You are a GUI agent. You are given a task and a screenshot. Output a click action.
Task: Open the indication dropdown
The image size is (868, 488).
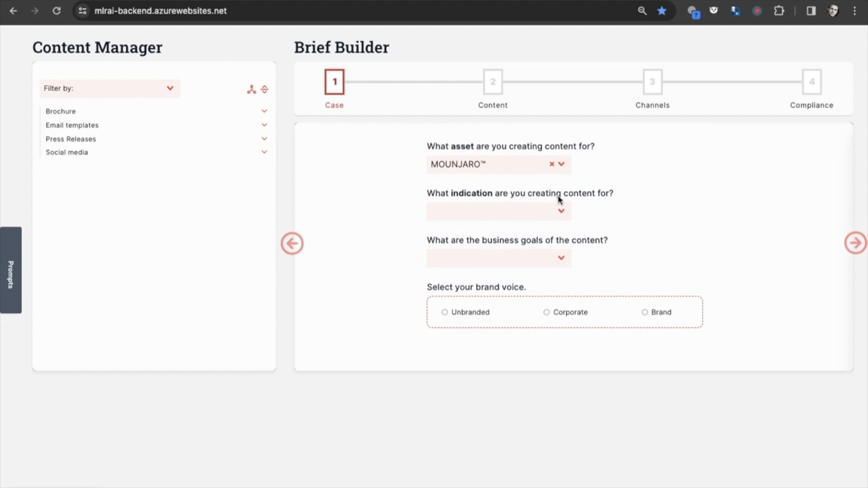tap(499, 211)
